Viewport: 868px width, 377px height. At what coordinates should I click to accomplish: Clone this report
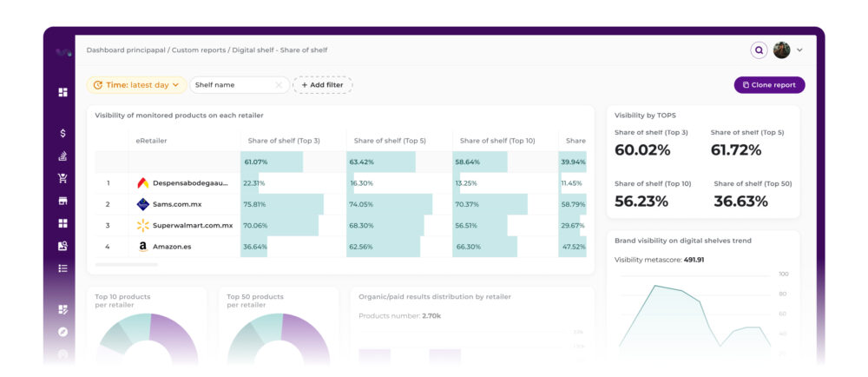pos(769,85)
